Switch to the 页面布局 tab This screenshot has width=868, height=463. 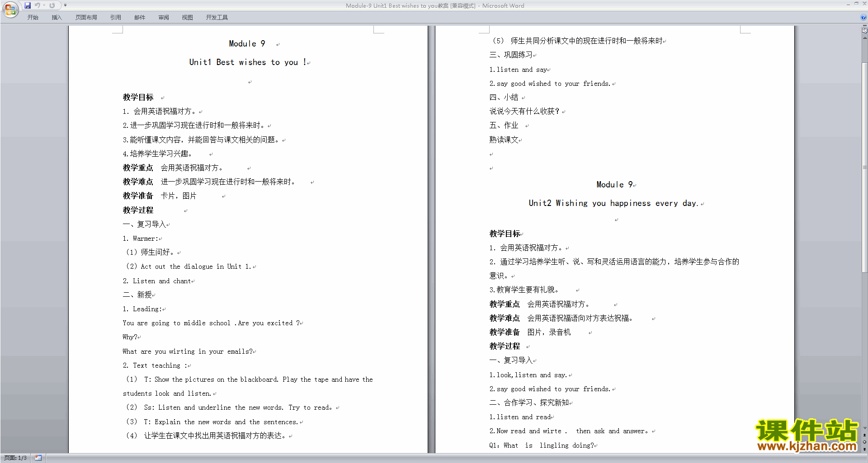pos(86,18)
